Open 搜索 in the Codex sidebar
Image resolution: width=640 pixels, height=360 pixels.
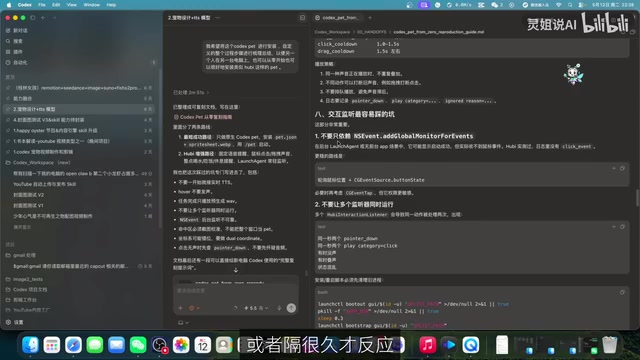[x=18, y=41]
